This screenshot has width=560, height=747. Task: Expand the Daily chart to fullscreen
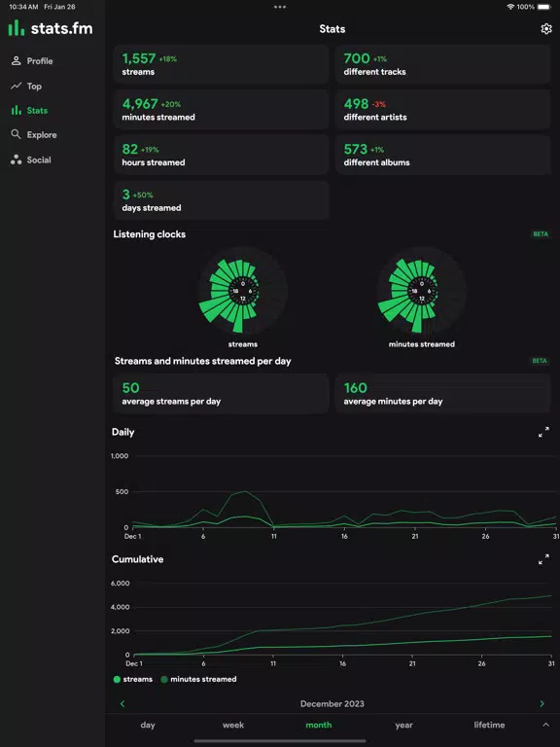coord(543,432)
